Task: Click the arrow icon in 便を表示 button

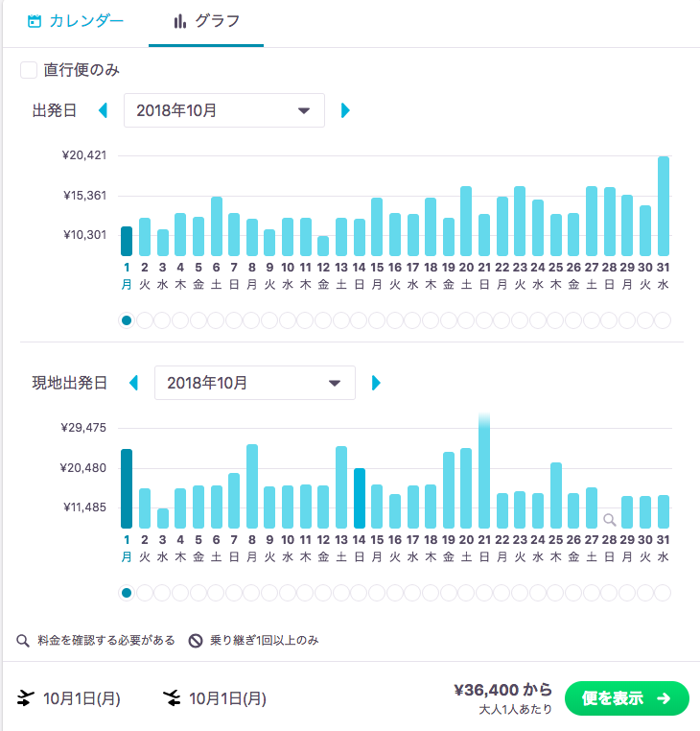Action: coord(664,697)
